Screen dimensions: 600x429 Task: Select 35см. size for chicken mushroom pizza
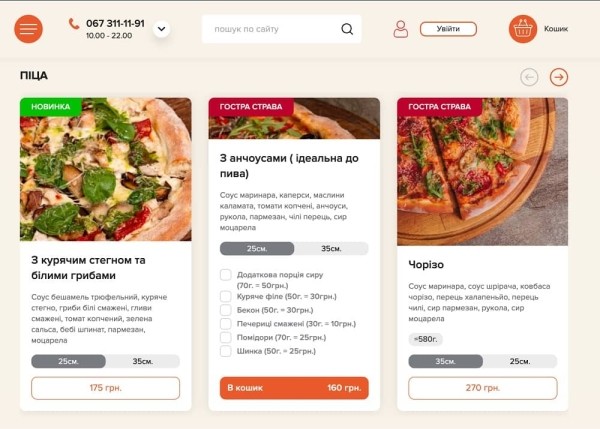tap(142, 361)
